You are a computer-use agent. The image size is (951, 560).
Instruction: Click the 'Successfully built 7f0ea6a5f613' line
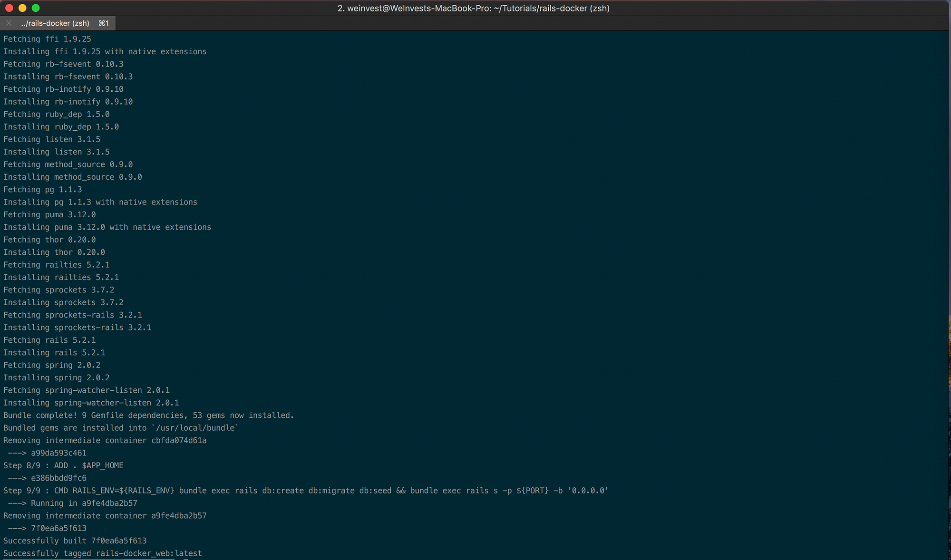[x=75, y=541]
